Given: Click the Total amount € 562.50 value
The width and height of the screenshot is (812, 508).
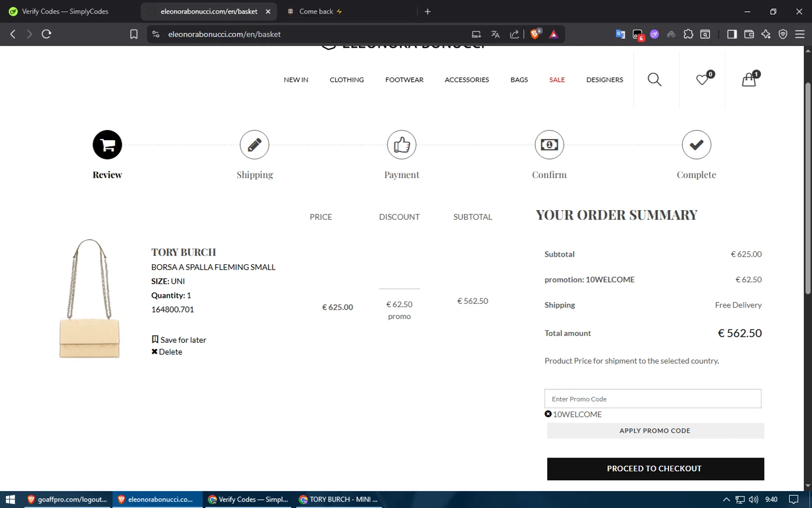Looking at the screenshot, I should [739, 333].
